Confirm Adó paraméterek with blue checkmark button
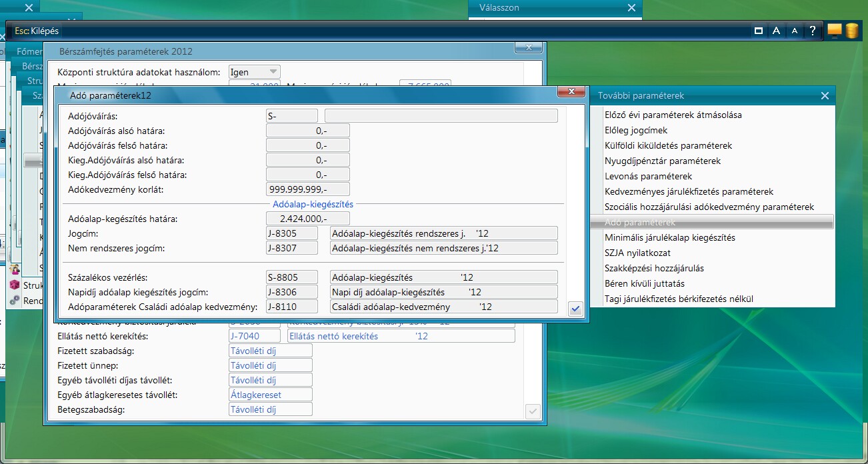Viewport: 868px width, 464px height. 575,308
